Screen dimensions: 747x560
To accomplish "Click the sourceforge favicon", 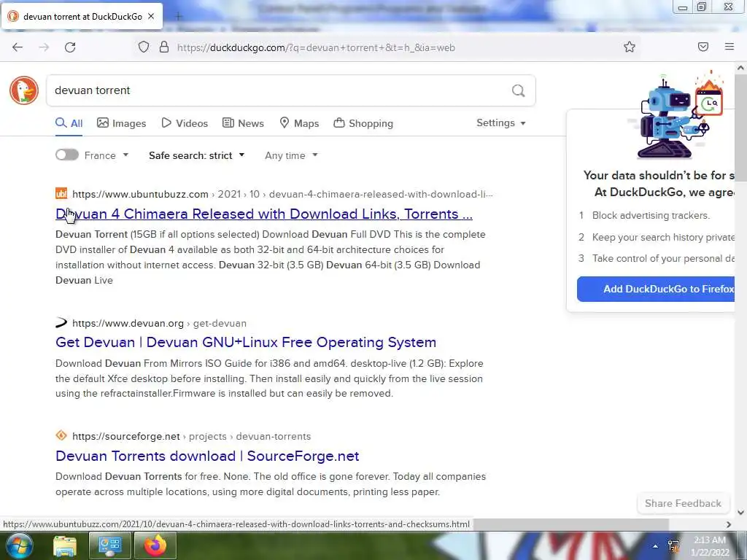I will [61, 436].
